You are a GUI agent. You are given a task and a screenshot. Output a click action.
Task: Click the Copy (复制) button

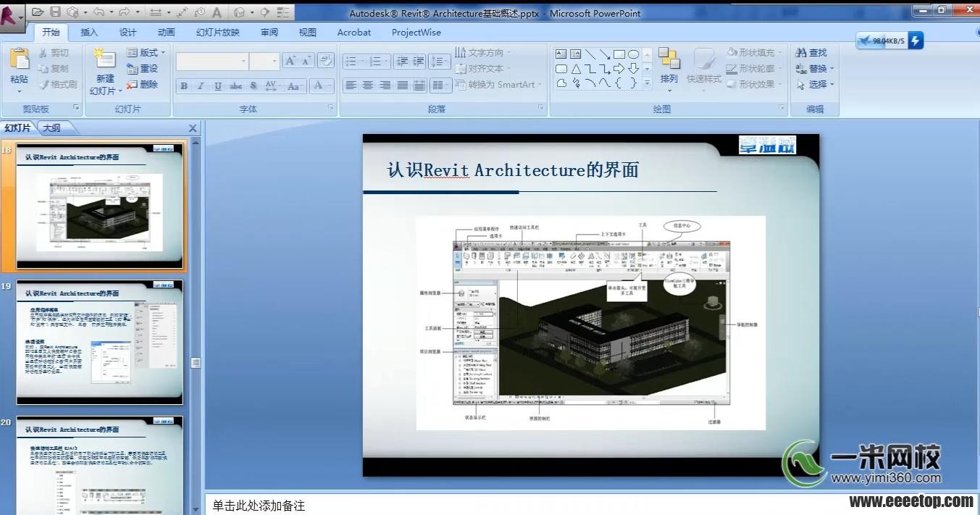pos(54,68)
